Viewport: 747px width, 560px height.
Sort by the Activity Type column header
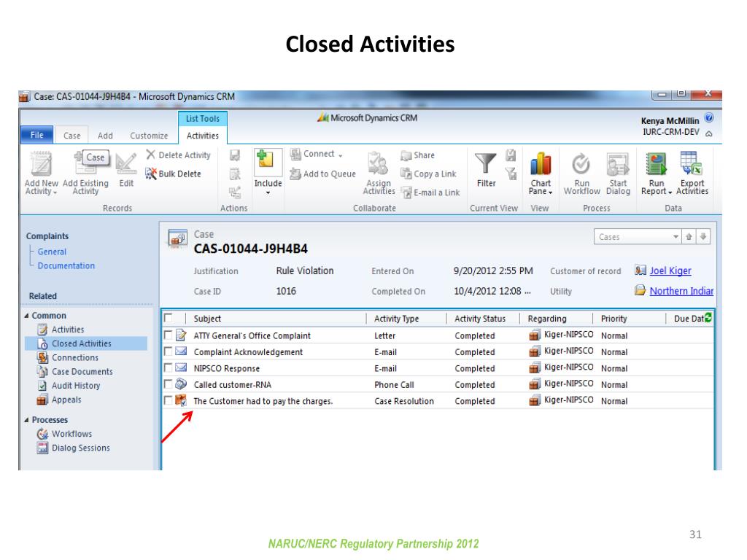click(396, 319)
